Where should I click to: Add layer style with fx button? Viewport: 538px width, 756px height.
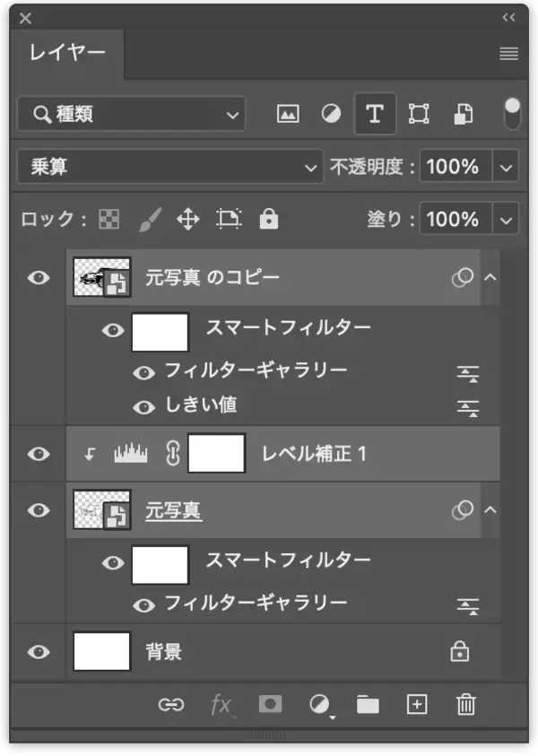tap(222, 706)
